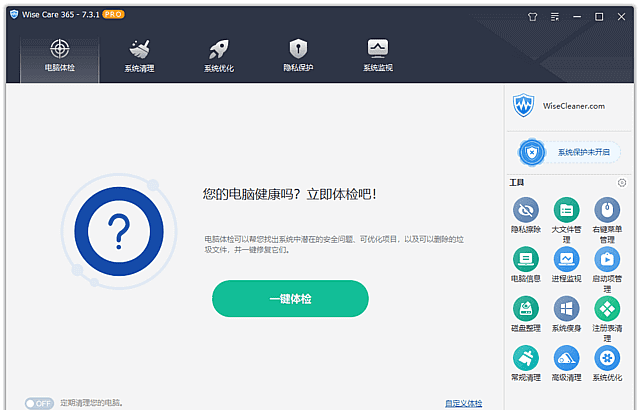Click the Wise Care 365 shield logo
The height and width of the screenshot is (410, 640).
click(x=14, y=14)
